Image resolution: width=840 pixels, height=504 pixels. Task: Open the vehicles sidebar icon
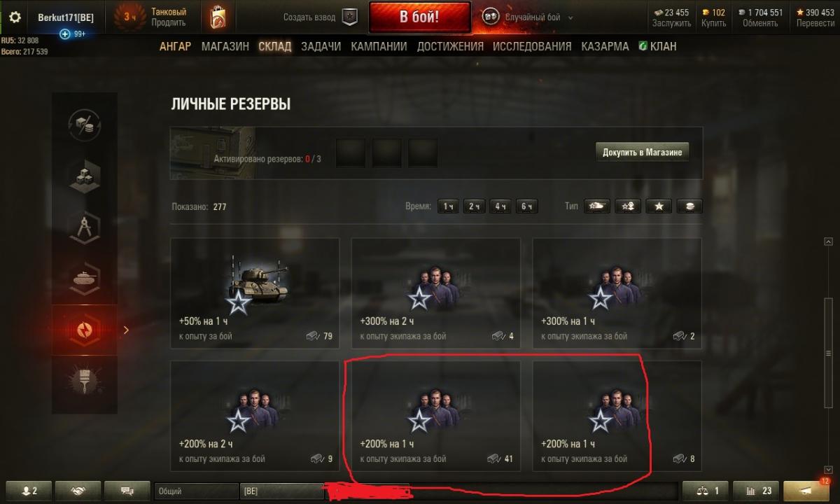pyautogui.click(x=85, y=279)
